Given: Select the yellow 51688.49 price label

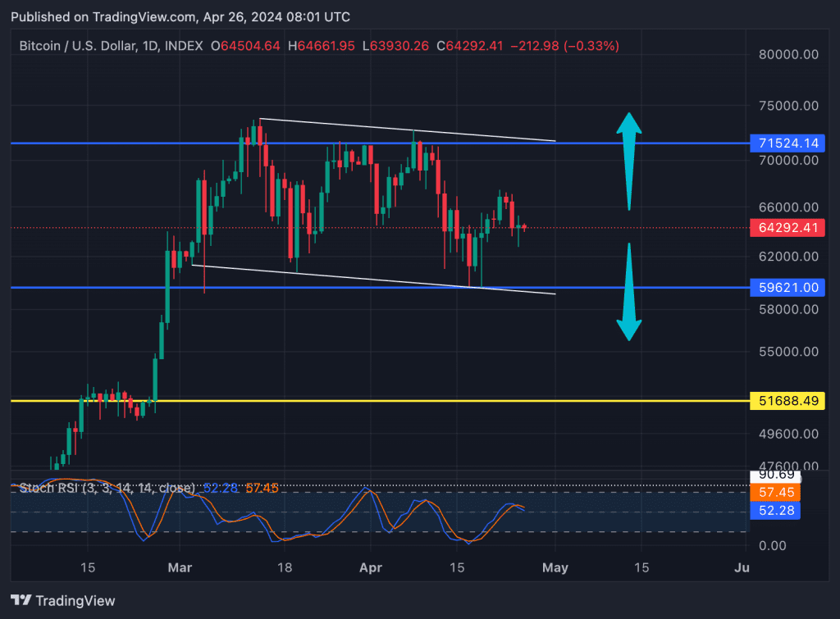Looking at the screenshot, I should (786, 401).
